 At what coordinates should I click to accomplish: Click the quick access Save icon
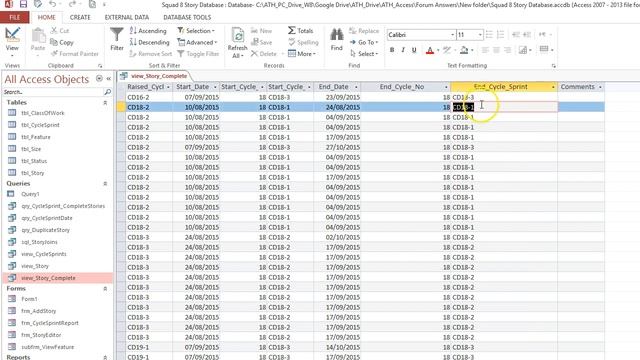(23, 4)
